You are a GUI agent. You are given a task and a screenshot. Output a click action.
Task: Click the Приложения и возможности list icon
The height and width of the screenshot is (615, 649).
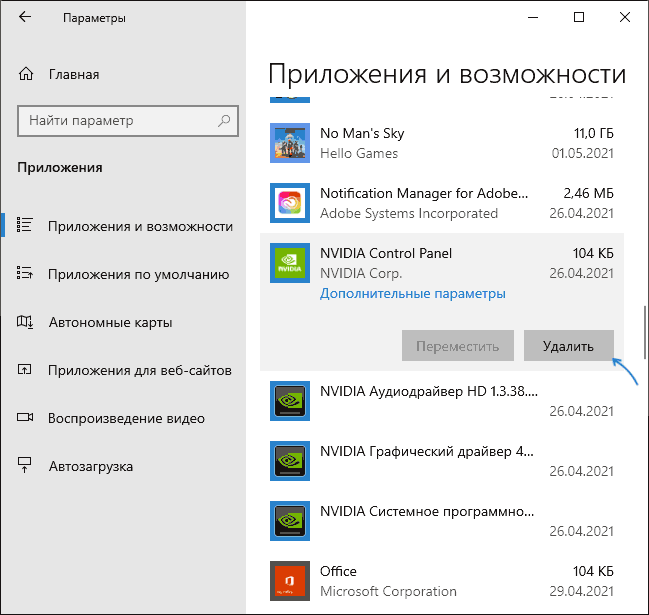click(24, 226)
